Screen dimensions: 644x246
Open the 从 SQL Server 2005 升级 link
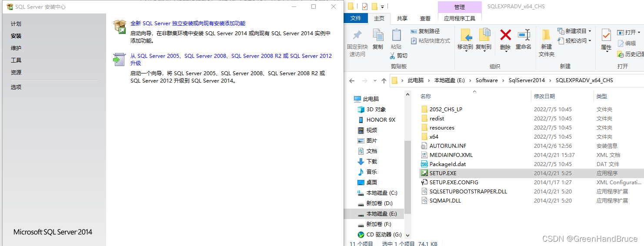pyautogui.click(x=231, y=60)
